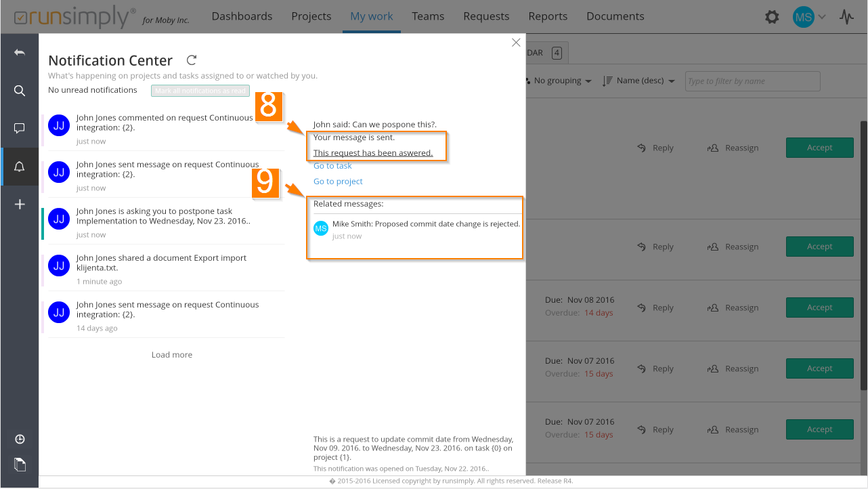This screenshot has width=868, height=489.
Task: Open the search icon in left sidebar
Action: [x=20, y=91]
